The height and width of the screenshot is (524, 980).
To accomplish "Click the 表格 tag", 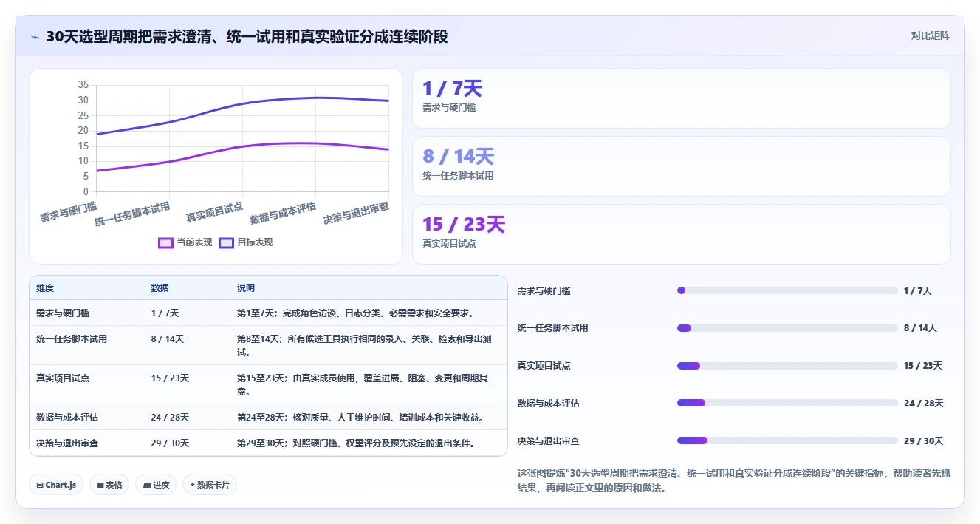I will tap(110, 485).
